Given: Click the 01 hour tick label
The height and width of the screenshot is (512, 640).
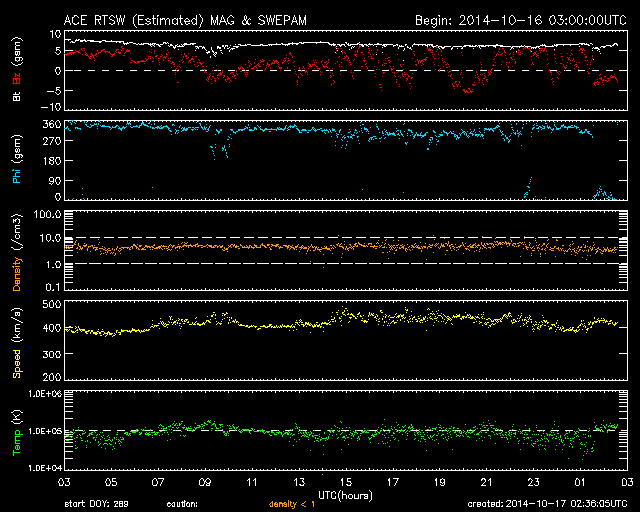Looking at the screenshot, I should point(579,483).
